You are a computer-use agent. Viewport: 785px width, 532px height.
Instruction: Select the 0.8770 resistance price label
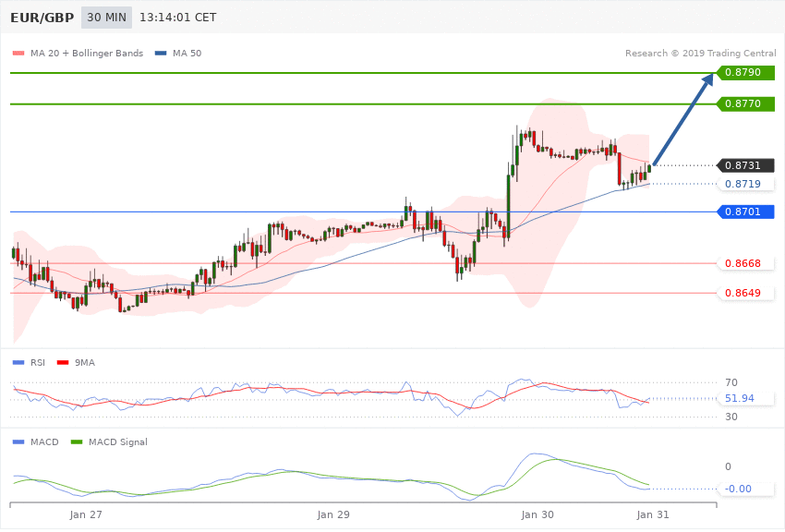tap(746, 103)
